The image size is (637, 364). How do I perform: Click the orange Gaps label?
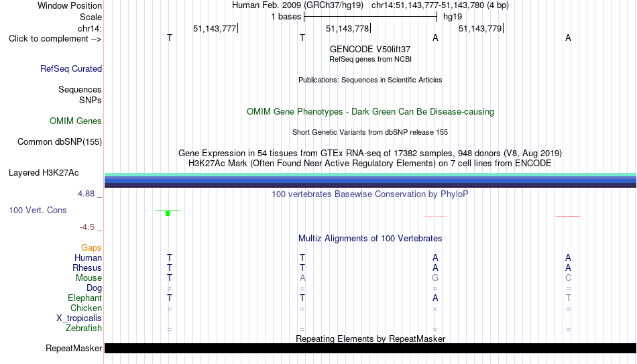click(x=91, y=248)
